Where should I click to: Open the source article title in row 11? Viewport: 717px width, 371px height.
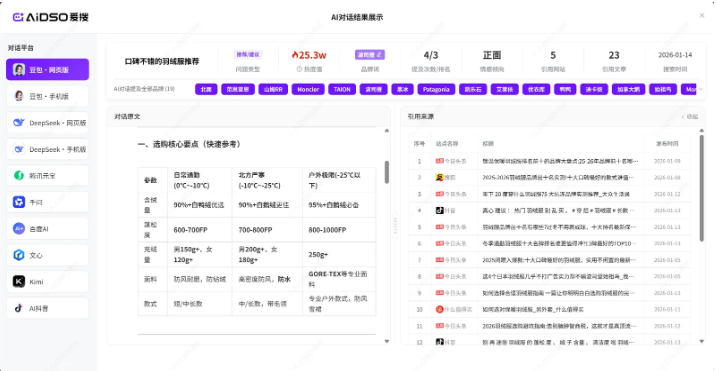tap(560, 326)
